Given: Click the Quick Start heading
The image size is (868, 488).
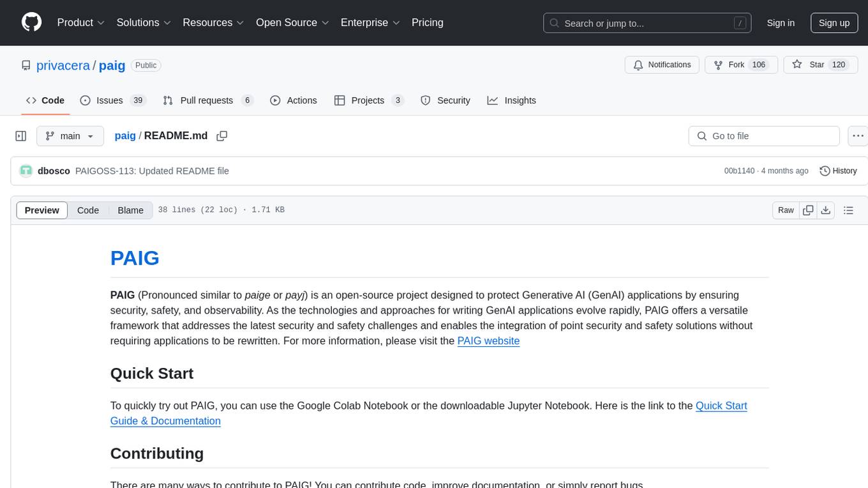Looking at the screenshot, I should coord(152,373).
